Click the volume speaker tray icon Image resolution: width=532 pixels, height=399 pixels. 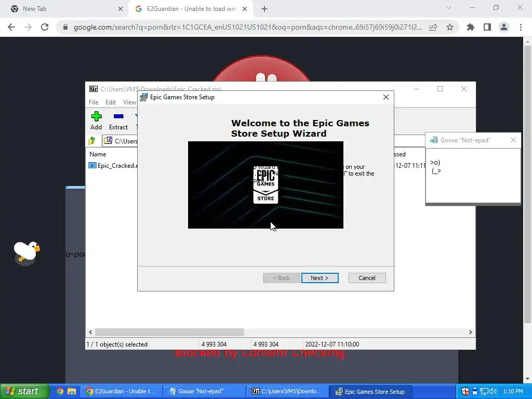coord(493,391)
